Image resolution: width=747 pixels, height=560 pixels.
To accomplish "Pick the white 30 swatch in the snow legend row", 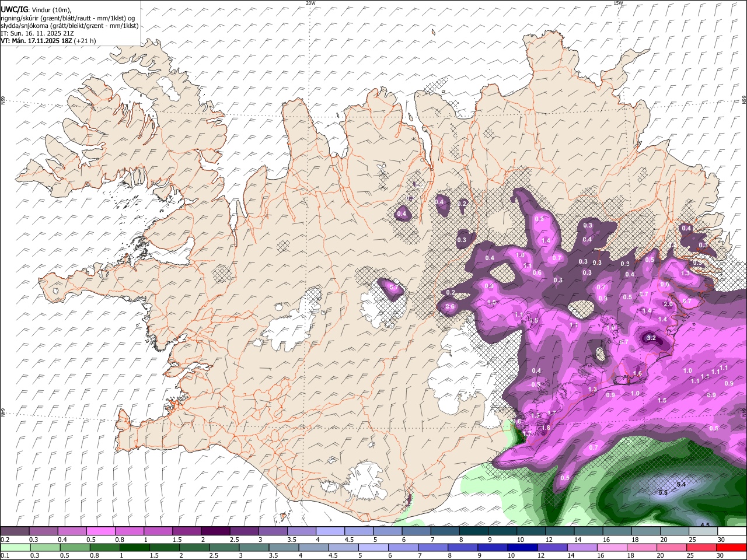I will [x=732, y=531].
